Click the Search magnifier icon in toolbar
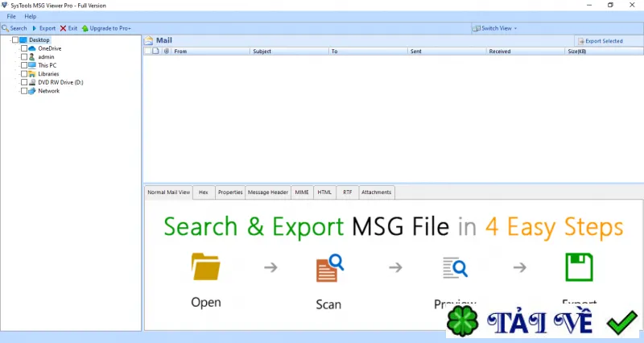Screen dimensions: 644x343 [x=5, y=28]
